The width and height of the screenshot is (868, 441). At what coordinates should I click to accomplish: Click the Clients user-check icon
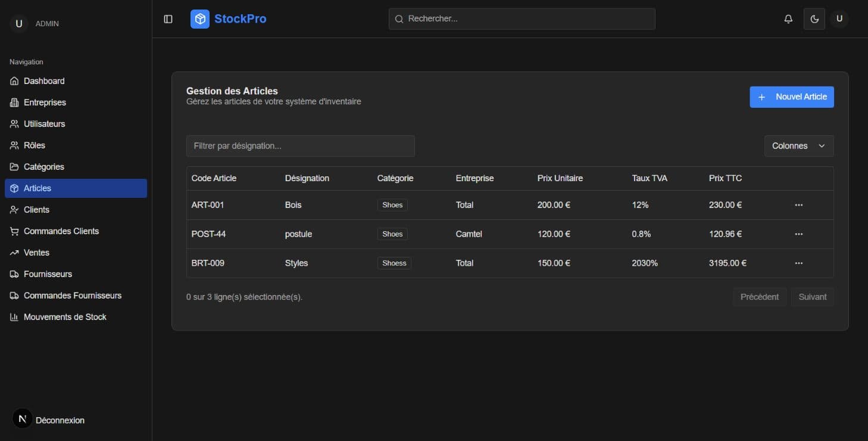(x=14, y=210)
